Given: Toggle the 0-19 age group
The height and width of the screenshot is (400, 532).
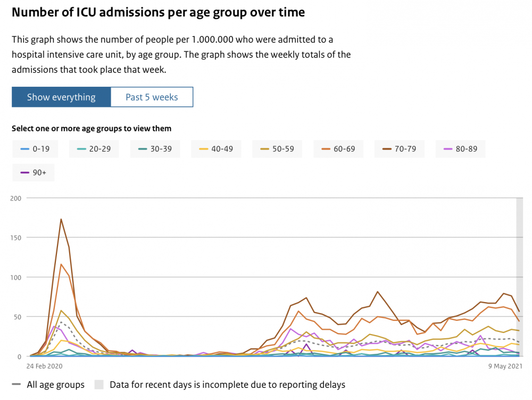Looking at the screenshot, I should tap(35, 149).
